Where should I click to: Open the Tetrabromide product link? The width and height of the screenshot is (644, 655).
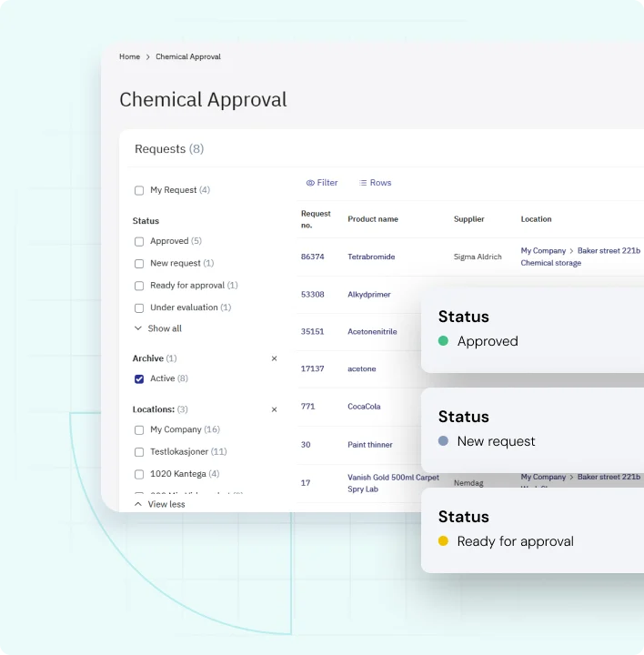click(x=371, y=257)
